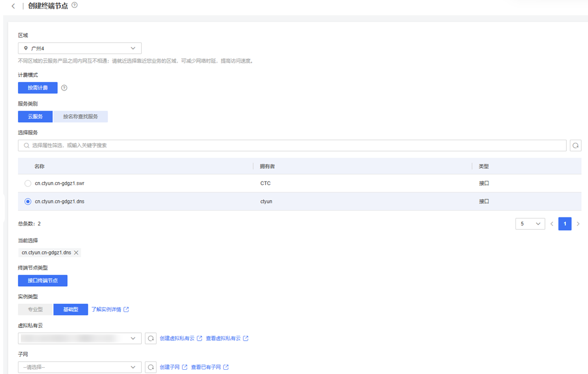Screen dimensions: 588x374
Task: Refresh the service list with reload icon
Action: click(575, 145)
